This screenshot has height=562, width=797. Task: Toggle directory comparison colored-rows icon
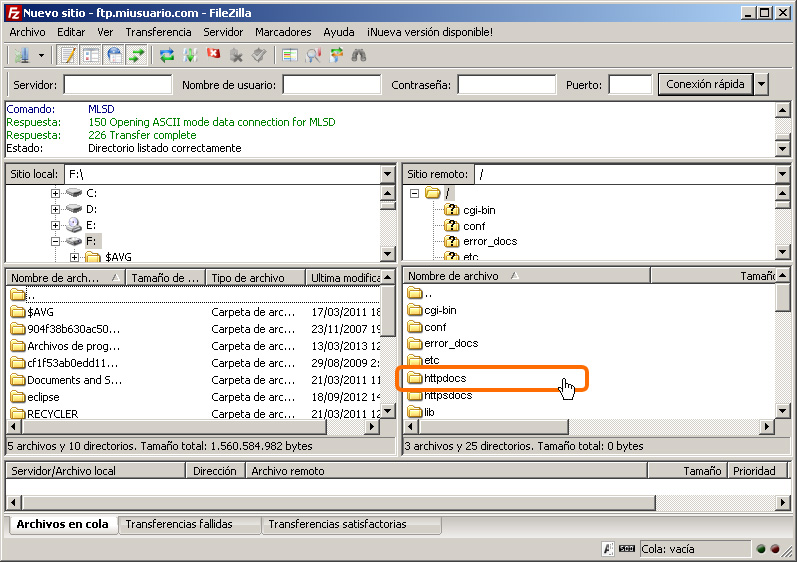coord(290,55)
